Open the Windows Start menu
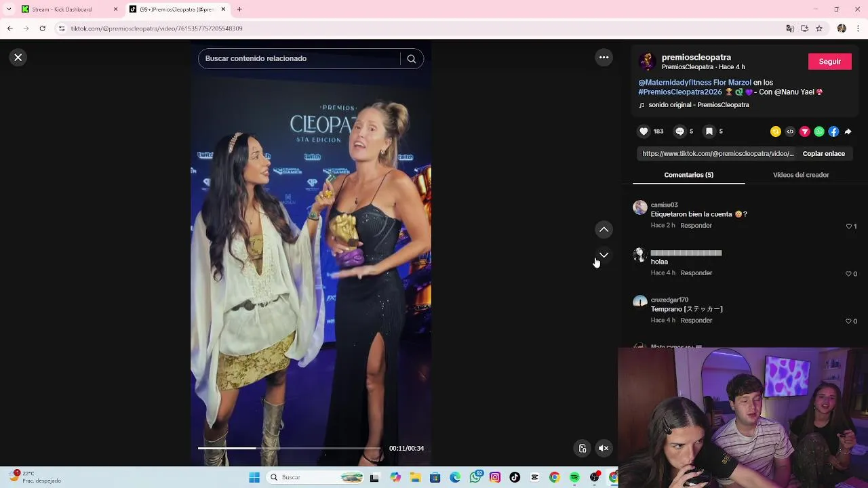868x488 pixels. (254, 478)
